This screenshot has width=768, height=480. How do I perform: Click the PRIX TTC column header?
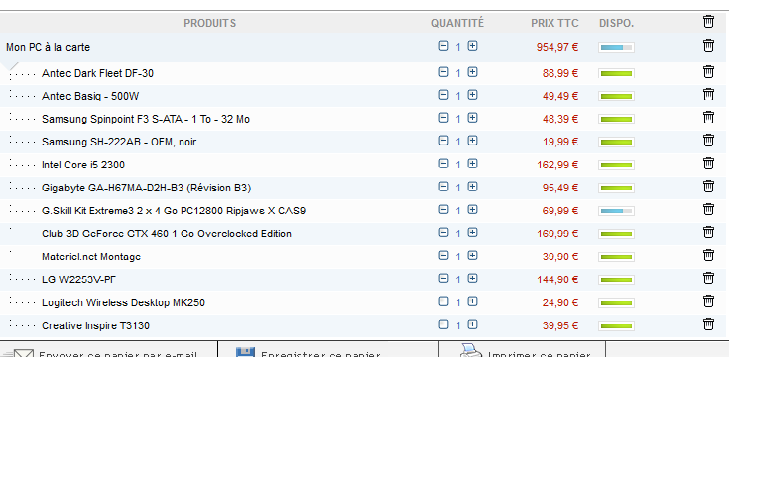click(x=554, y=23)
